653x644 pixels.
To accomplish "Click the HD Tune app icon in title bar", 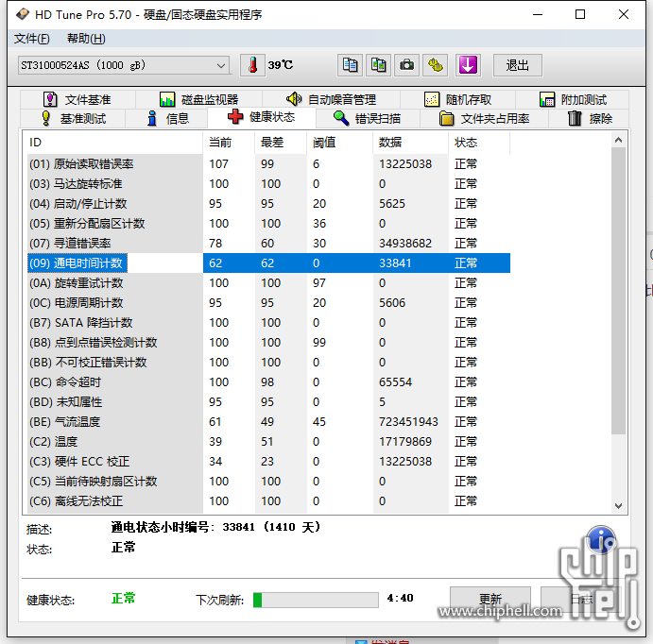I will click(x=23, y=14).
